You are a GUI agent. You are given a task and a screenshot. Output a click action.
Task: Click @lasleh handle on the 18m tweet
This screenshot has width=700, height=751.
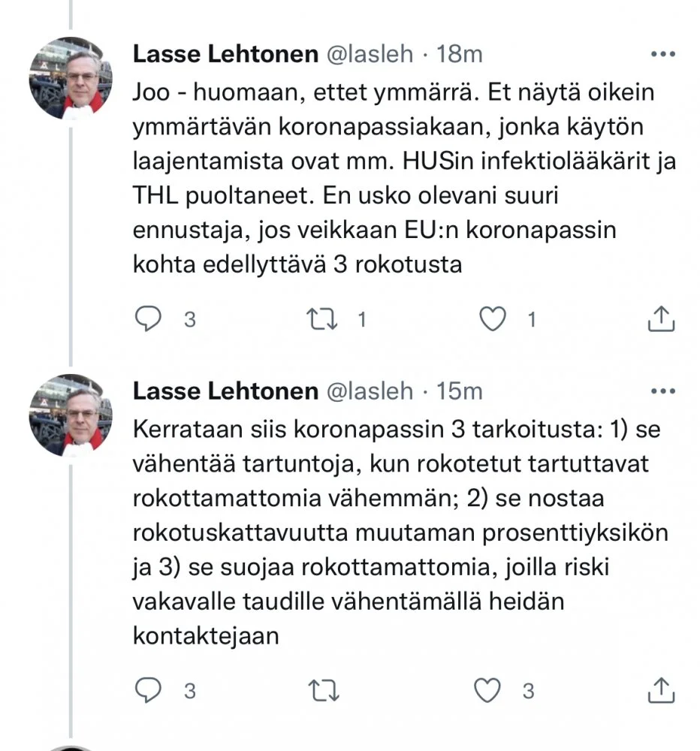pyautogui.click(x=368, y=54)
